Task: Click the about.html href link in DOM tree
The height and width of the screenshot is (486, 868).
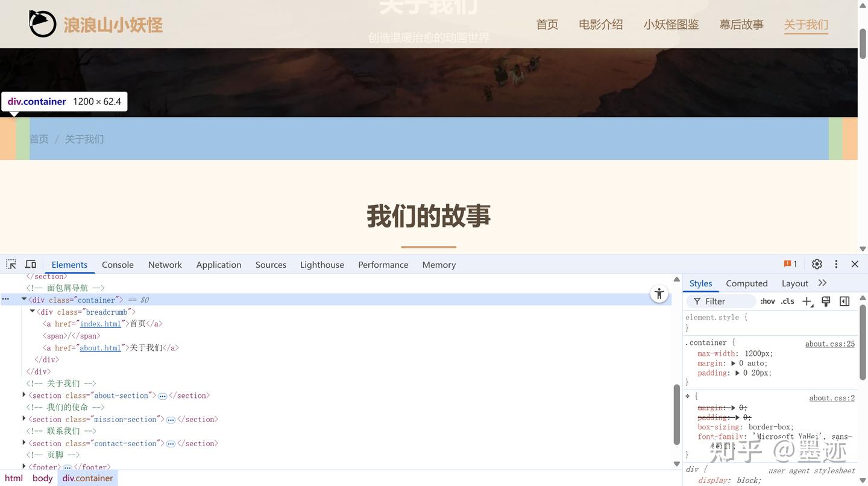Action: tap(101, 348)
